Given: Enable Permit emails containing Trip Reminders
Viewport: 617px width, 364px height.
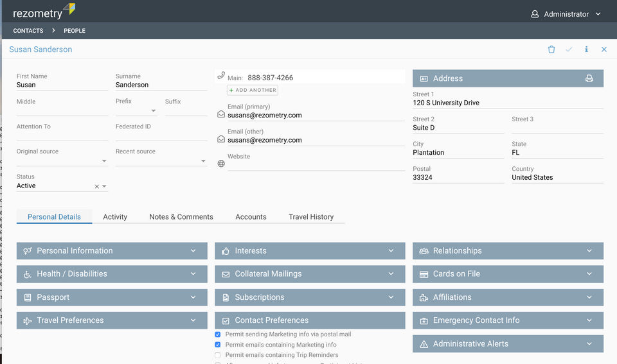Looking at the screenshot, I should [x=218, y=355].
